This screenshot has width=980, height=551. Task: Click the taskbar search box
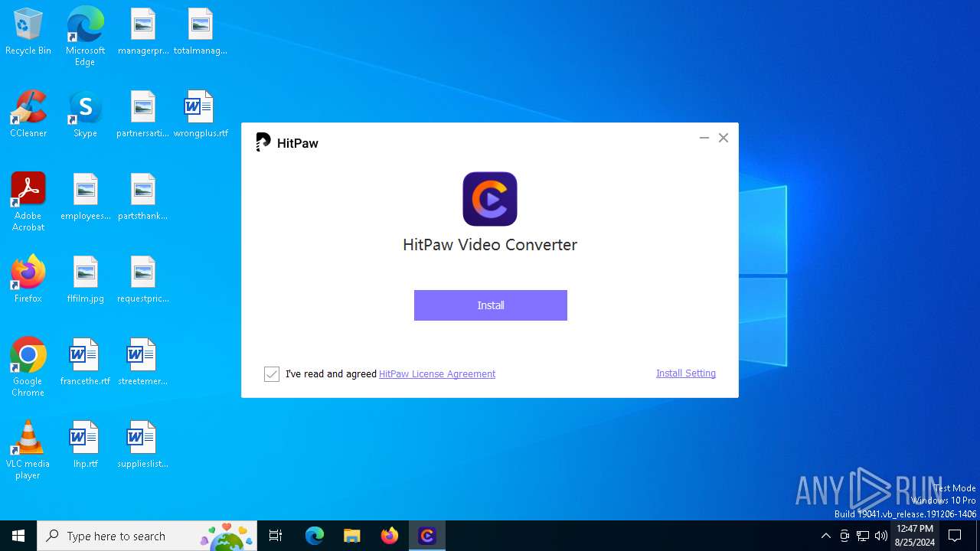(x=147, y=536)
